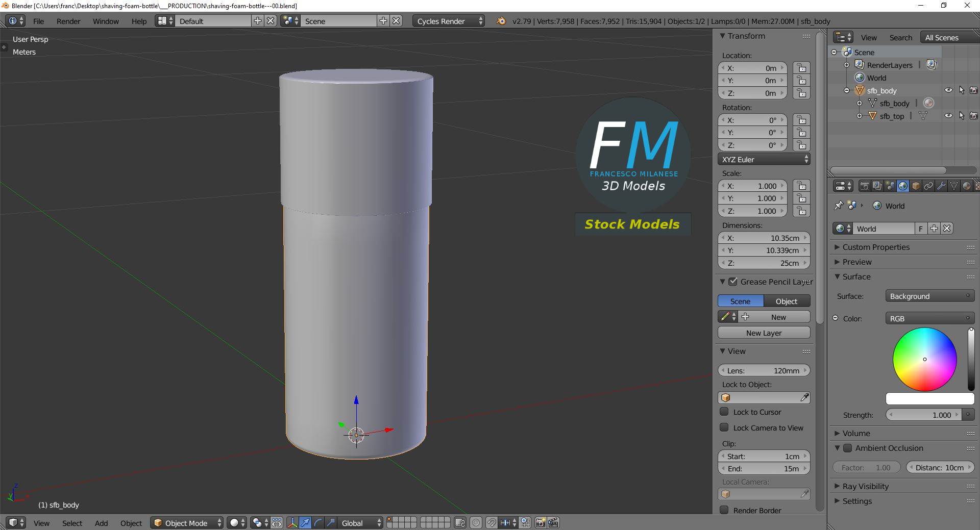The image size is (980, 530).
Task: Toggle selectability arrow for sfb_body
Action: [x=962, y=90]
